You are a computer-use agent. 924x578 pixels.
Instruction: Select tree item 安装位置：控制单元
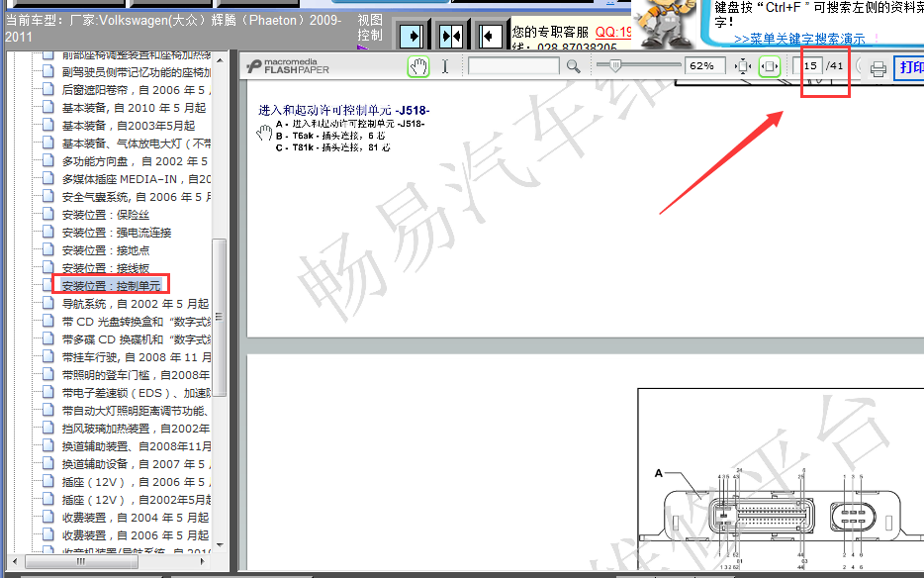[111, 285]
